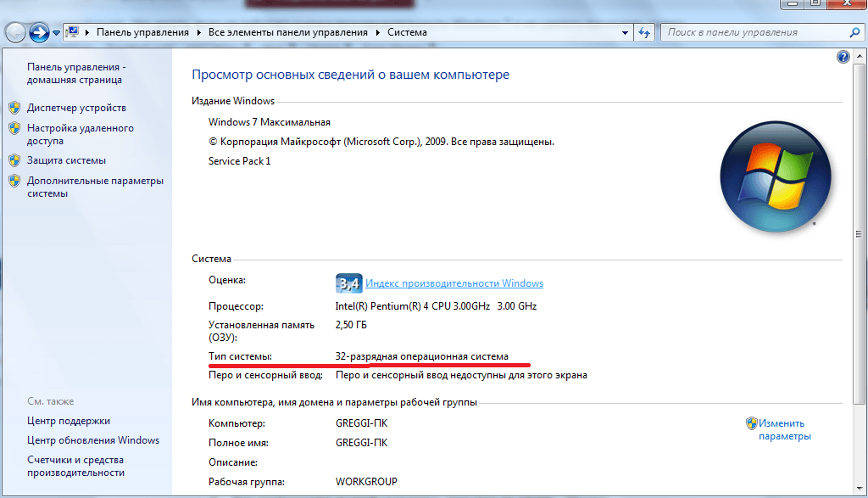Click heading "Просмотр основных сведений о вашем компьютере"
Image resolution: width=868 pixels, height=498 pixels.
[350, 75]
